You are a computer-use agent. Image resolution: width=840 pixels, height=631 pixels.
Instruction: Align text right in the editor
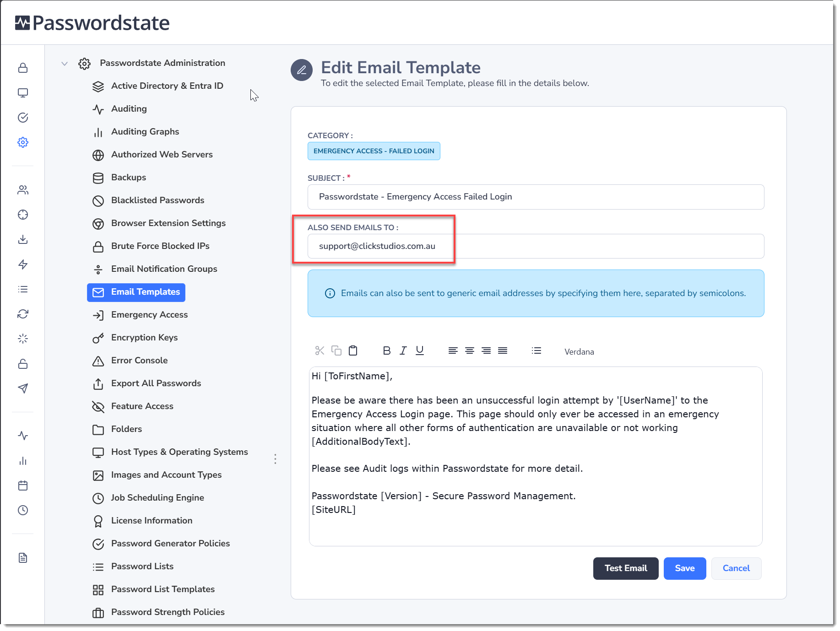click(x=486, y=351)
